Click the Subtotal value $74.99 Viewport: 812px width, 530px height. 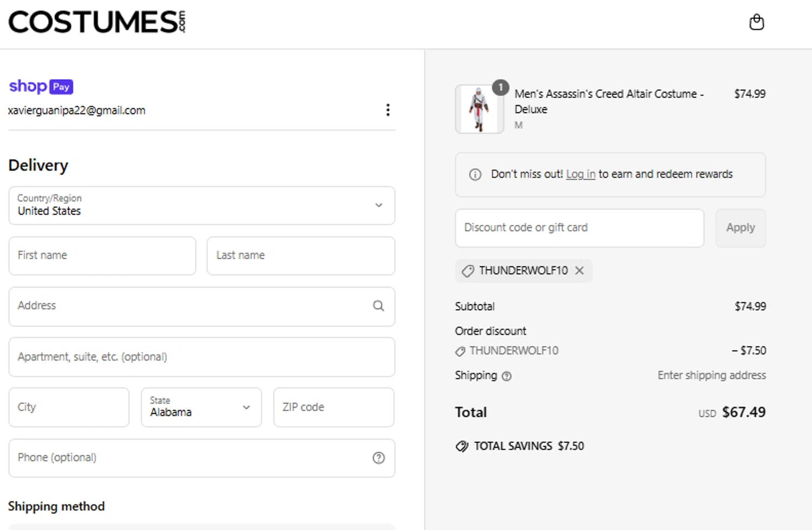pos(750,306)
